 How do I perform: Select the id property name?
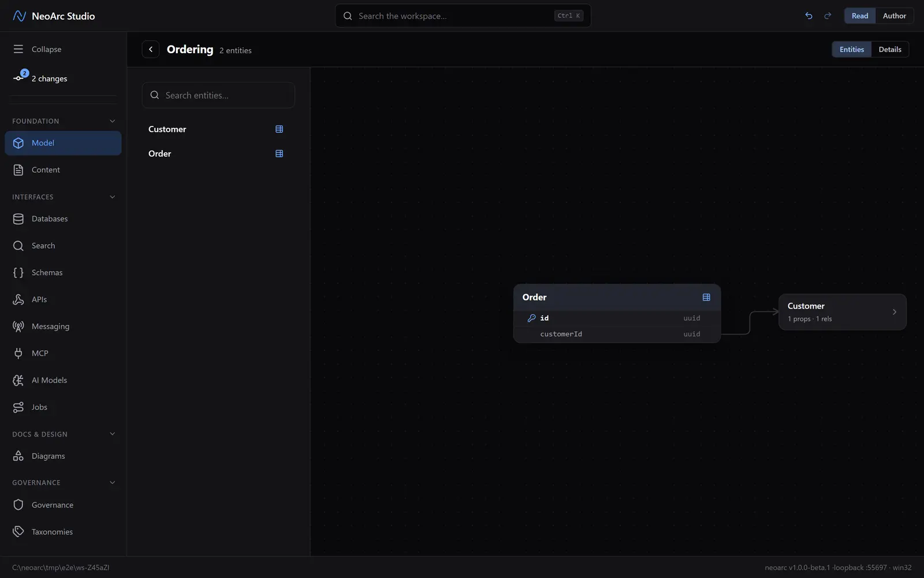point(545,318)
